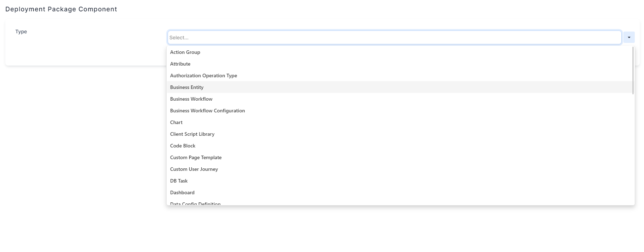Pick Custom User Journey option
The image size is (644, 252).
(x=194, y=169)
